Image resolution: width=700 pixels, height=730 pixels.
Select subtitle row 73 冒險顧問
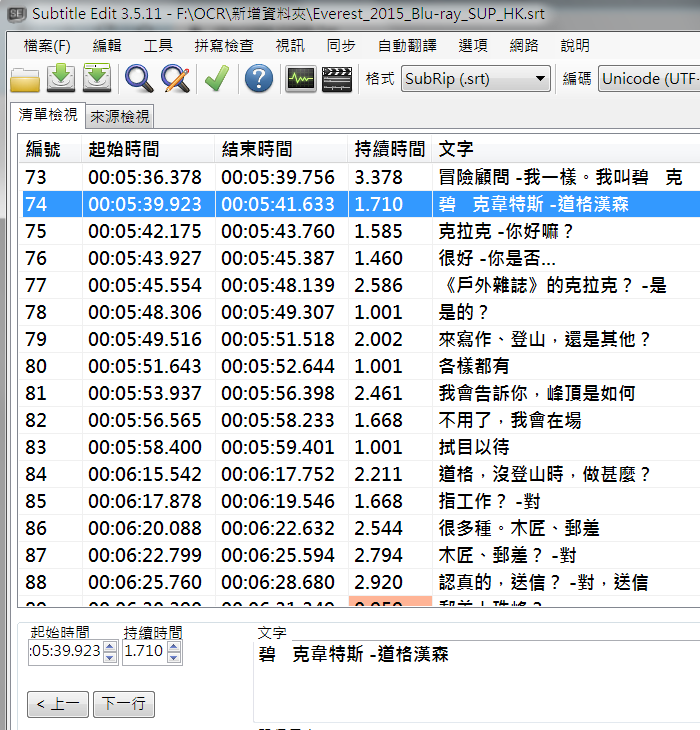tap(359, 177)
